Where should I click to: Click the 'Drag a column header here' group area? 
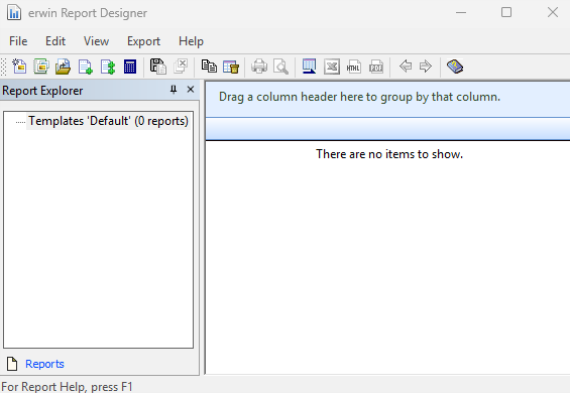coord(388,99)
